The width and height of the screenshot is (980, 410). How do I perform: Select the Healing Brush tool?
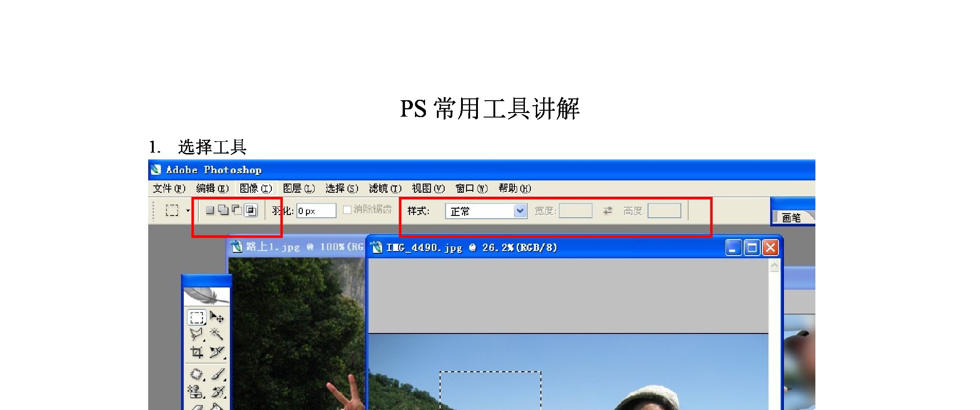tap(197, 374)
